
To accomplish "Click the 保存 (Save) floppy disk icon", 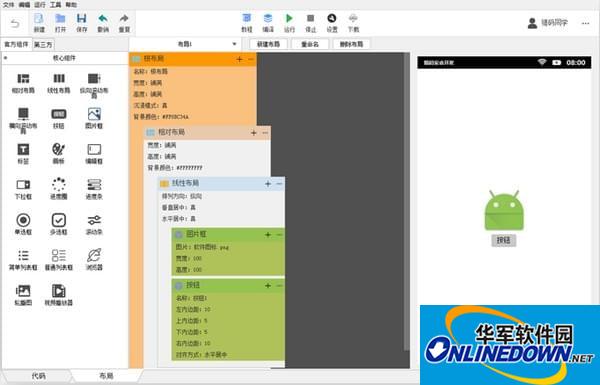I will (82, 18).
